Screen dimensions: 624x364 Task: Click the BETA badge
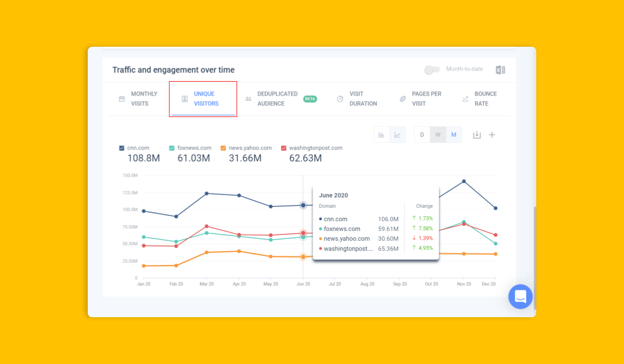[x=310, y=99]
